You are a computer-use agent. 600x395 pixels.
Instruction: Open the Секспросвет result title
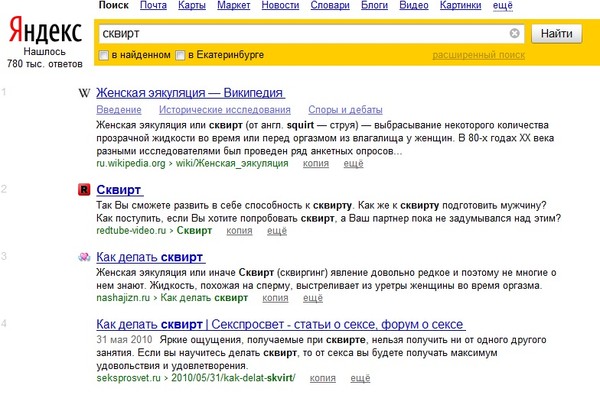[x=281, y=324]
